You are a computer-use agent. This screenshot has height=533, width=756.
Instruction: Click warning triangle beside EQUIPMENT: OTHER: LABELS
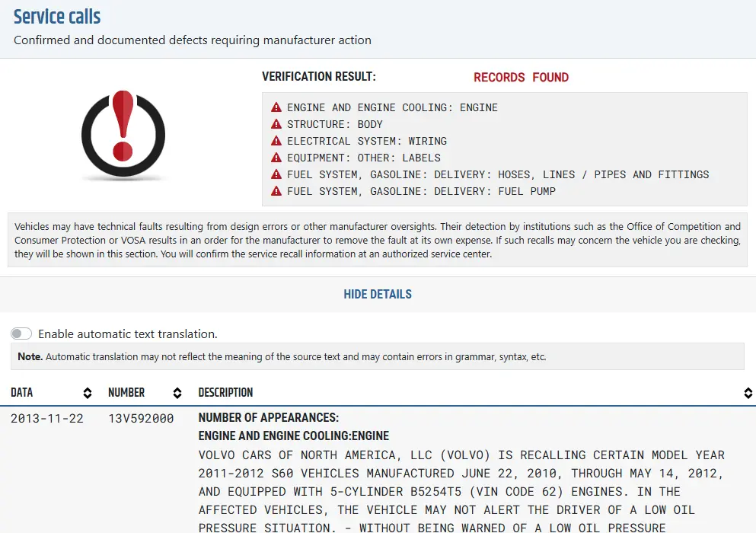(x=276, y=158)
